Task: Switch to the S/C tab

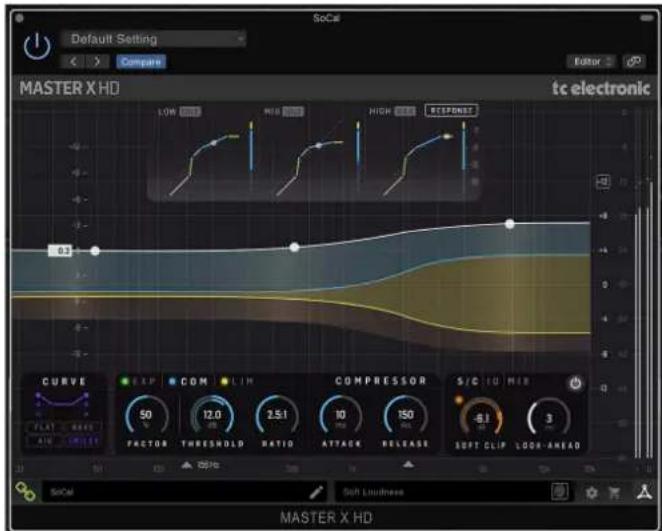Action: pos(468,382)
